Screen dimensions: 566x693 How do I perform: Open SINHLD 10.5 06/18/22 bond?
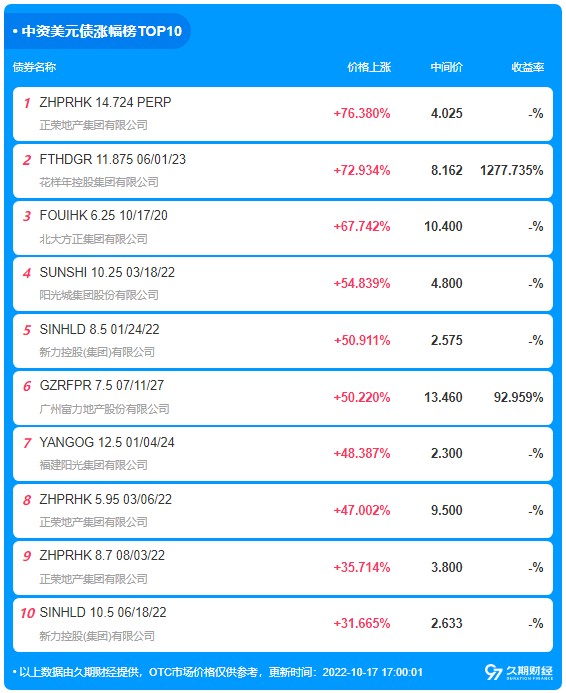pos(283,624)
